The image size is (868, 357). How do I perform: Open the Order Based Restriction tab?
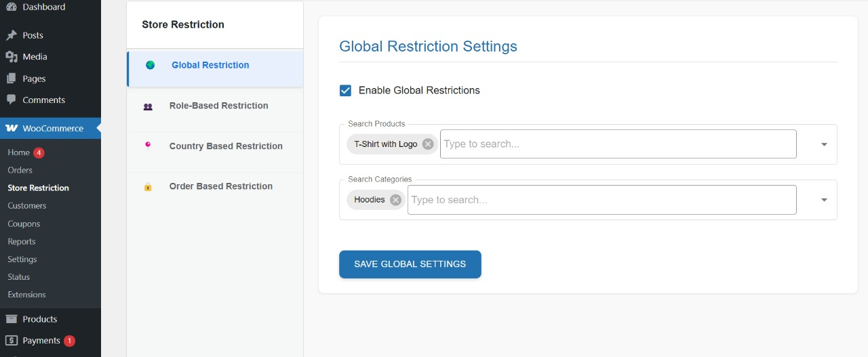221,186
